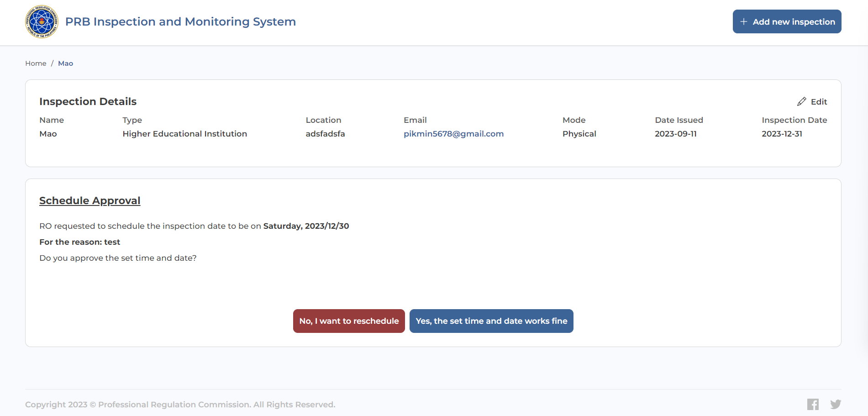
Task: Open the pikmin5678@gmail.com email link
Action: pos(453,134)
